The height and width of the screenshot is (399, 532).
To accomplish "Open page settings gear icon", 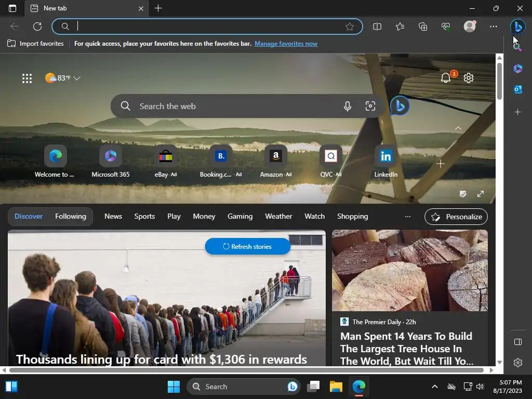I will click(469, 78).
